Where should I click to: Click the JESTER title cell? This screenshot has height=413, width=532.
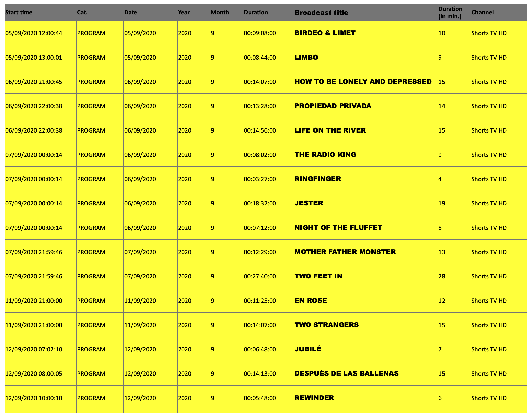[309, 203]
